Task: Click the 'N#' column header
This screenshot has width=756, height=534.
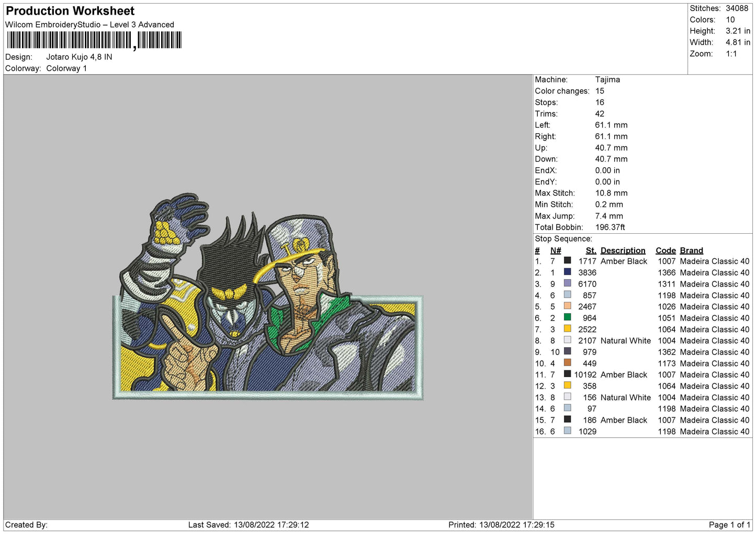Action: 556,251
